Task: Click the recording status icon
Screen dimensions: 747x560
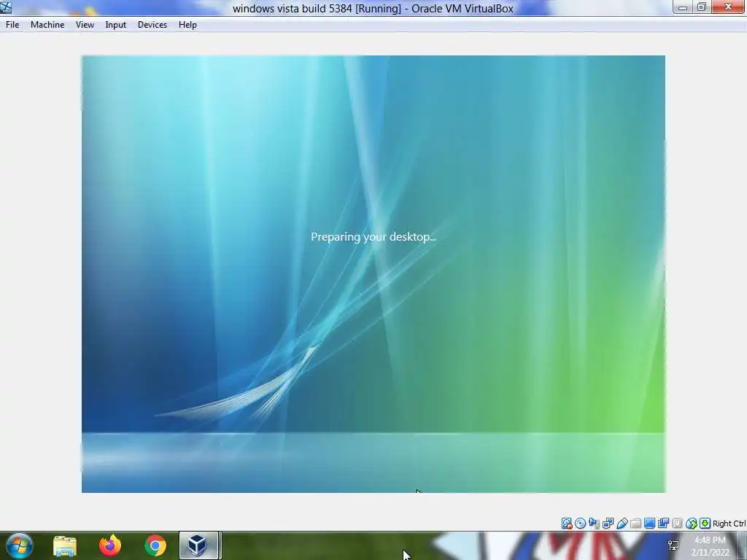Action: pos(663,524)
